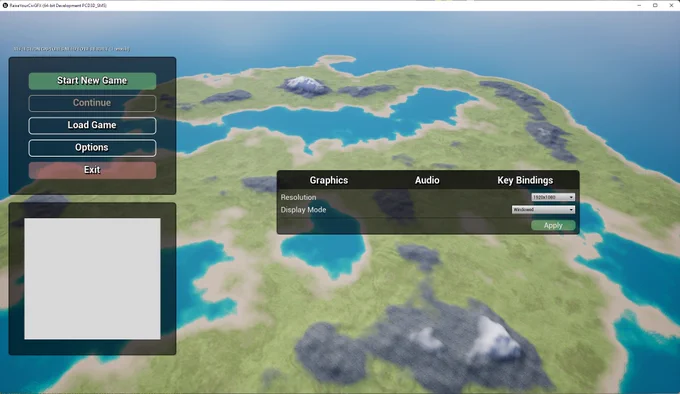Open the Load Game menu
Screen dimensions: 680x394
pyautogui.click(x=92, y=125)
